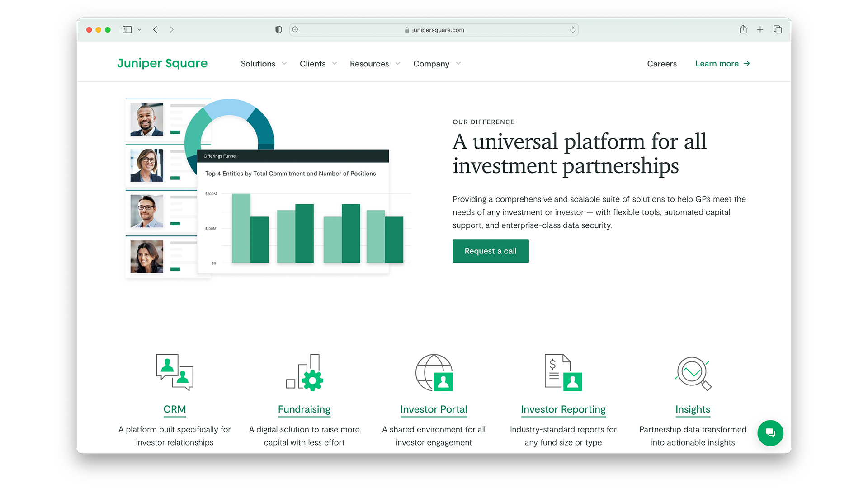Screen dimensions: 868x488
Task: Toggle the Safari sidebar
Action: pos(127,30)
